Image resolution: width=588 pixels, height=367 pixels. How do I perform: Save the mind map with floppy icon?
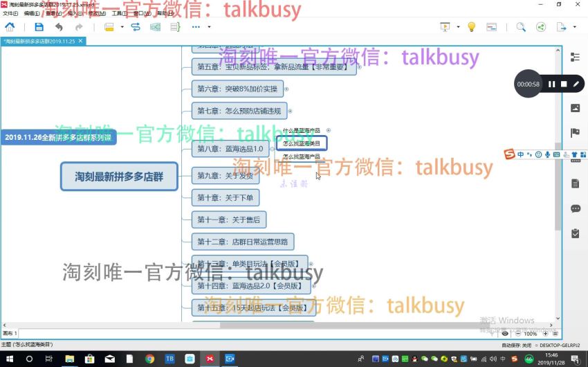click(39, 27)
